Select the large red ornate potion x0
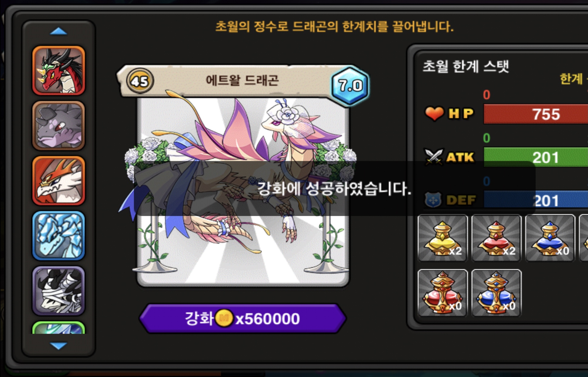The image size is (588, 377). pos(442,293)
